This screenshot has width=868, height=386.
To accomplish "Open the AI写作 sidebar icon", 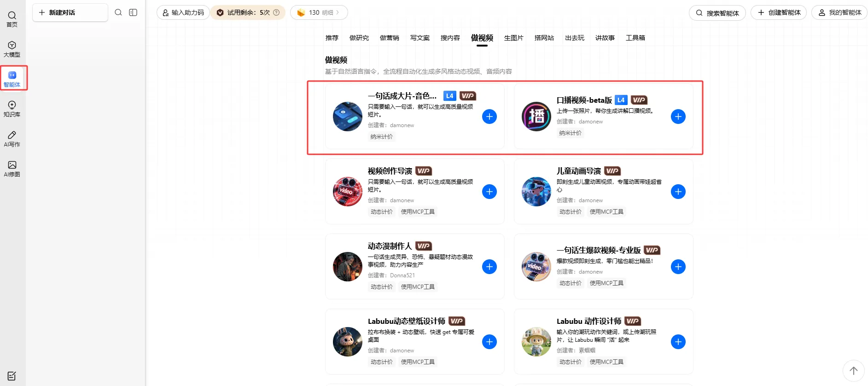I will [12, 139].
